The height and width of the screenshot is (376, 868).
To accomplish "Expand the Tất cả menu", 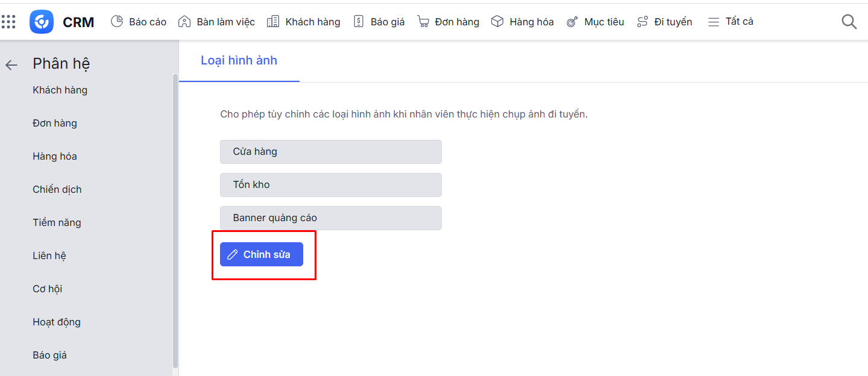I will (731, 22).
